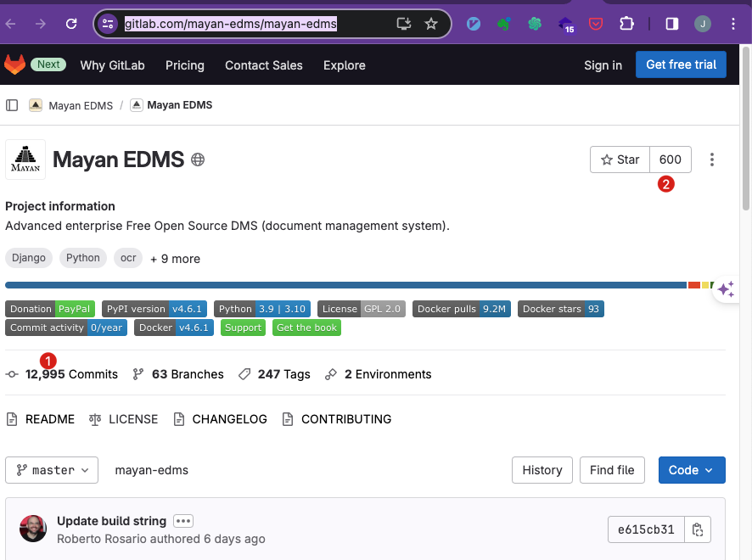Screen dimensions: 752x560
Task: Open the Pricing nav item
Action: click(x=185, y=65)
